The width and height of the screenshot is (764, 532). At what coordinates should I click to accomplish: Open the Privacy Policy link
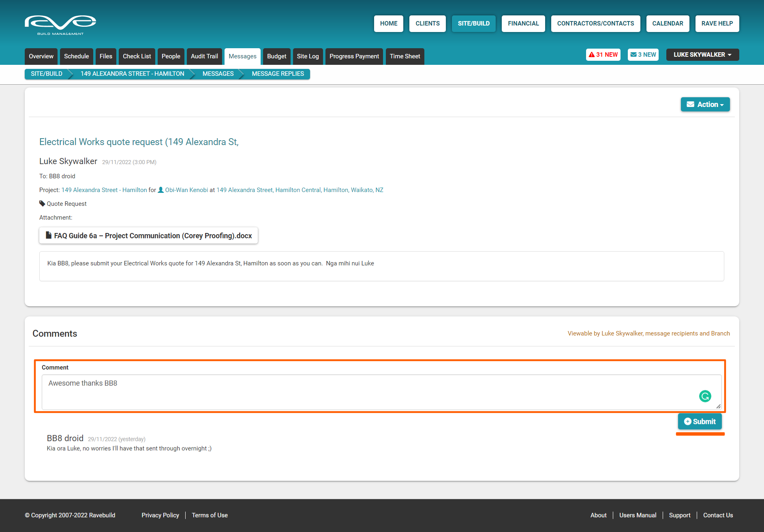[161, 515]
